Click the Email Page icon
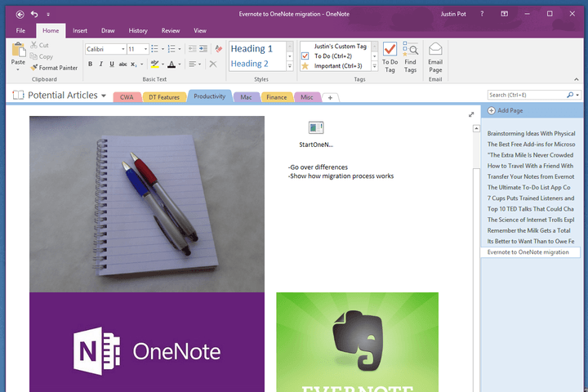The width and height of the screenshot is (588, 392). click(435, 49)
